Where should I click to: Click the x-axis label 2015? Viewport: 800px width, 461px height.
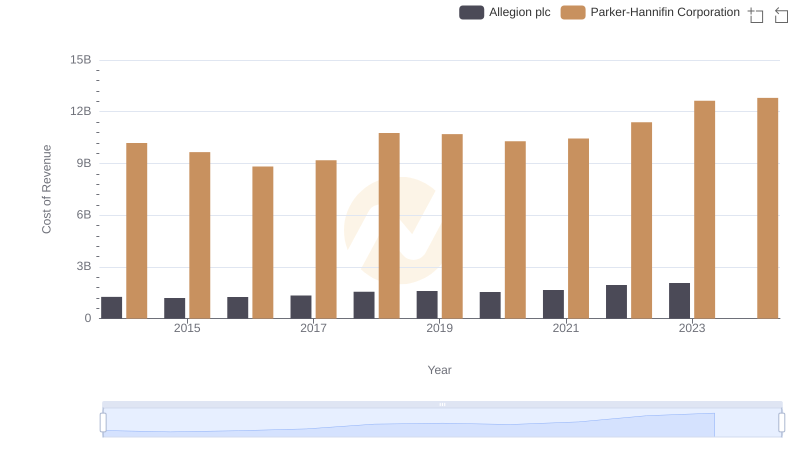pos(187,328)
